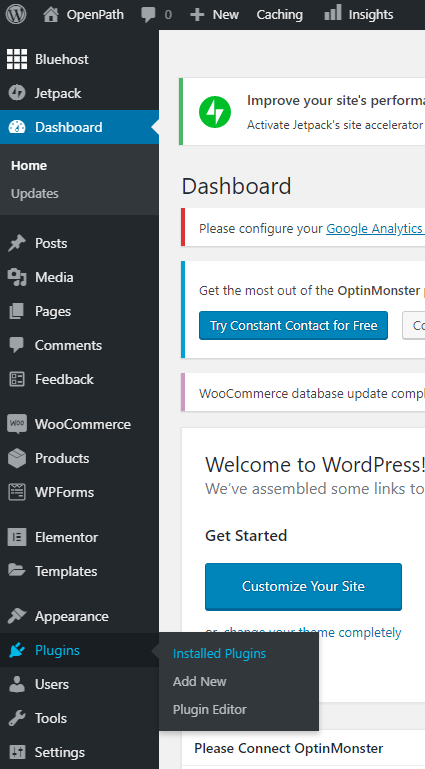
Task: Follow the Google Analytics link
Action: (x=375, y=229)
